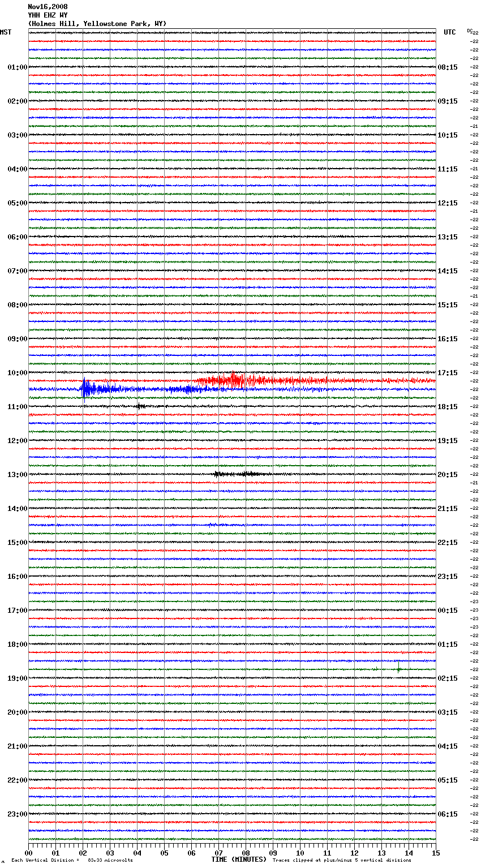
Task: Click the UTC time label '17:15'
Action: (448, 373)
